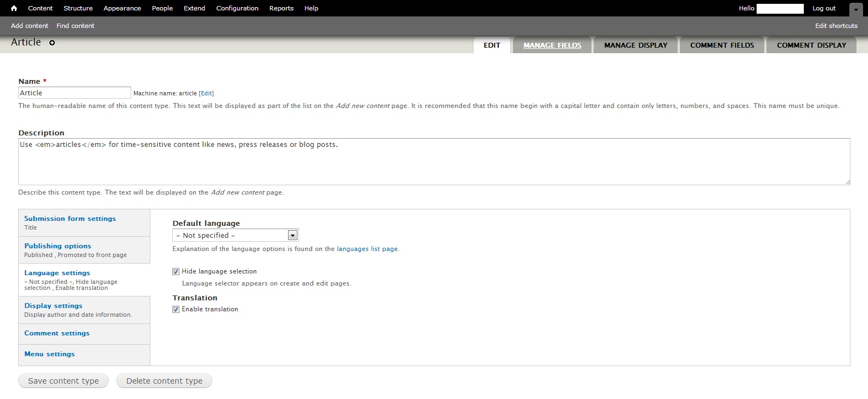Grab the Description textarea resize handle
The image size is (868, 399).
click(x=847, y=182)
